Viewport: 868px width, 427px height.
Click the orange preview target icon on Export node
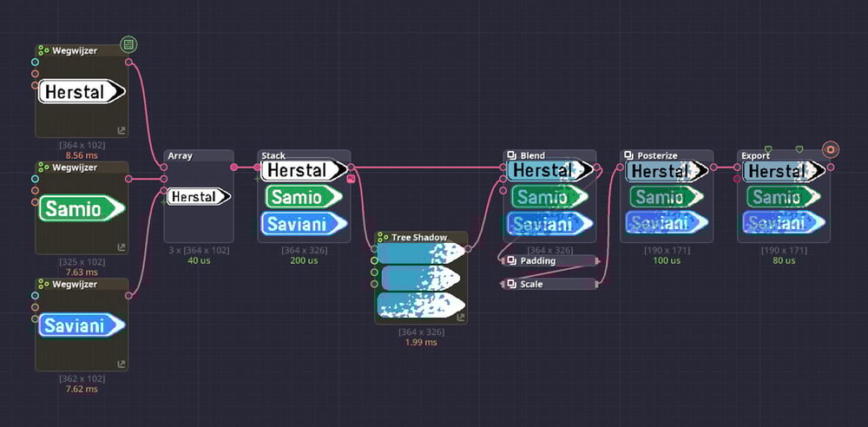pyautogui.click(x=831, y=149)
